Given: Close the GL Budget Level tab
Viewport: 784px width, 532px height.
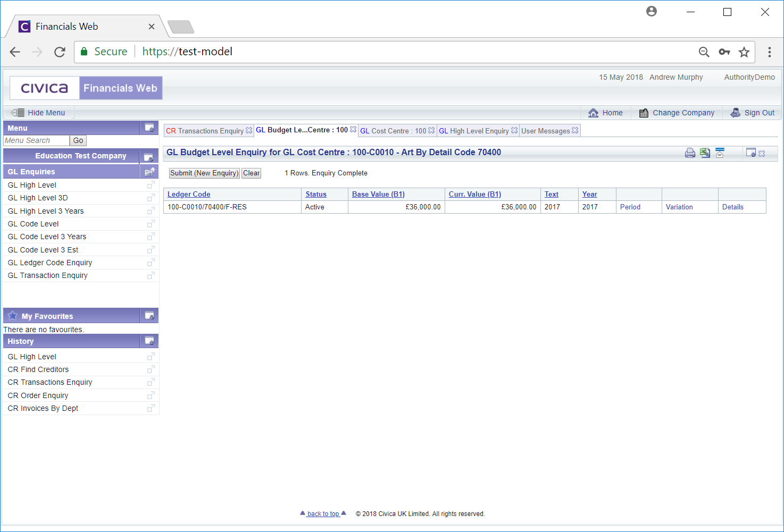Looking at the screenshot, I should pyautogui.click(x=353, y=129).
